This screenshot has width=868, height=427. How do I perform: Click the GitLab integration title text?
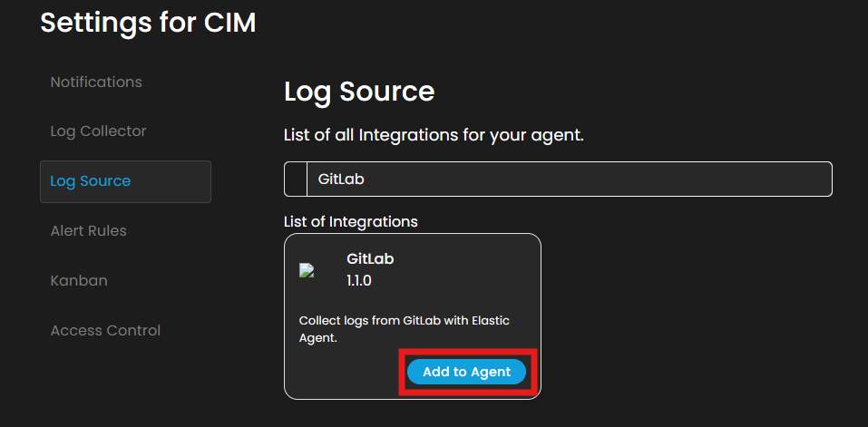click(x=370, y=258)
